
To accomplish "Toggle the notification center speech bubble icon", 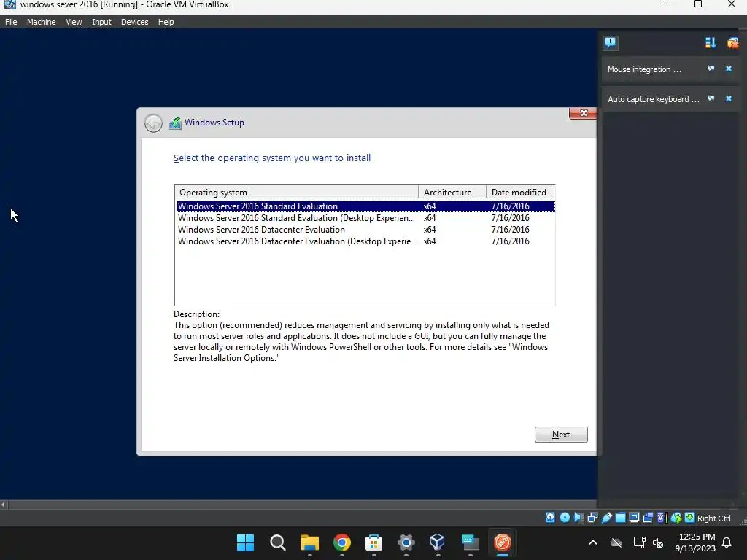I will tap(611, 43).
